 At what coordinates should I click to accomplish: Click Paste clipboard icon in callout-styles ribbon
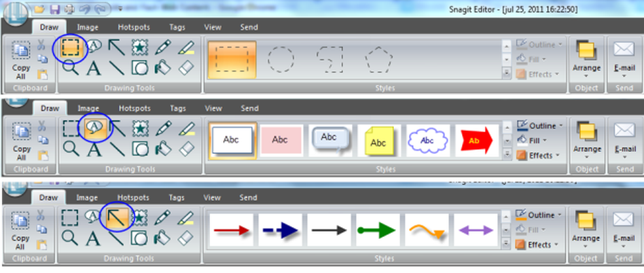click(43, 155)
